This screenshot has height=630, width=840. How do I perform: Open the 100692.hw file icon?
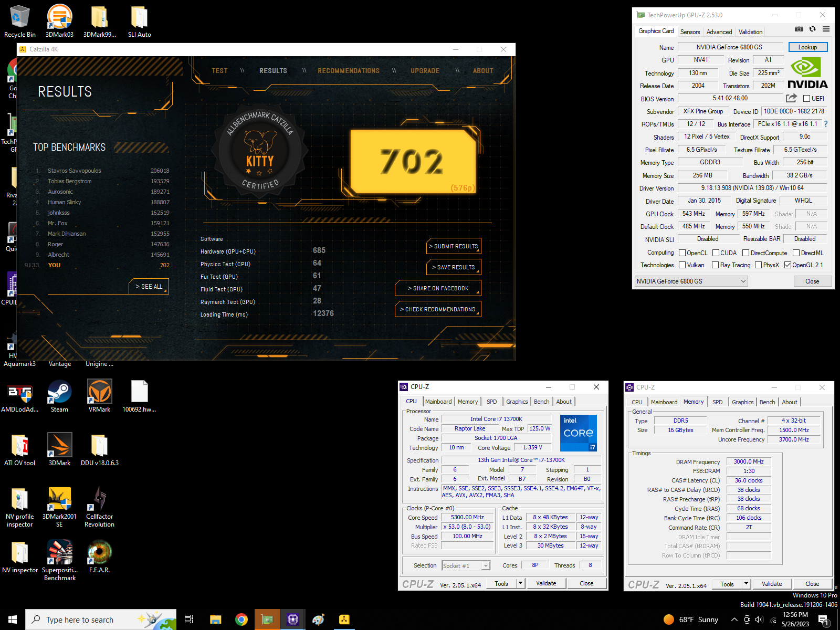(x=139, y=396)
